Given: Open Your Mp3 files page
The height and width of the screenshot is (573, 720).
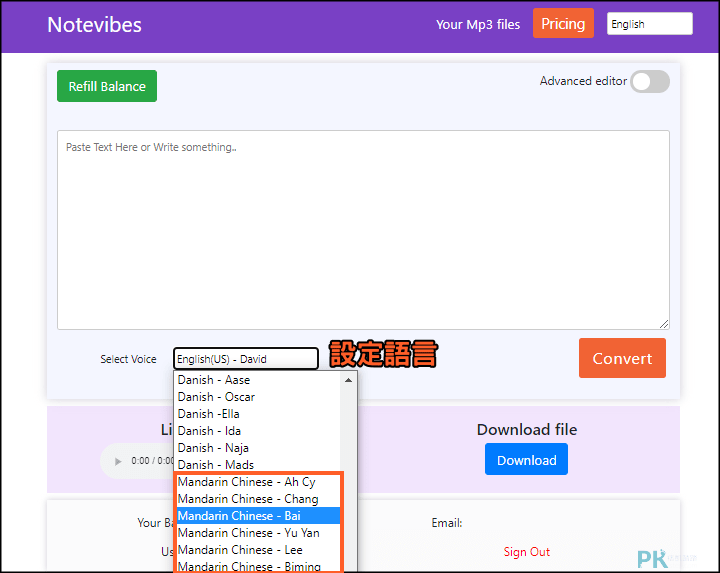Looking at the screenshot, I should pos(478,24).
